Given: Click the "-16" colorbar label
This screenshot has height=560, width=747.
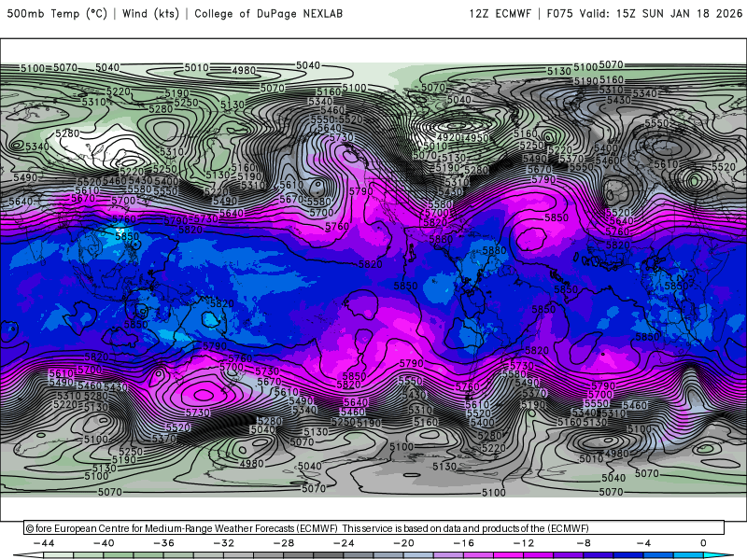Looking at the screenshot, I should pos(464,543).
